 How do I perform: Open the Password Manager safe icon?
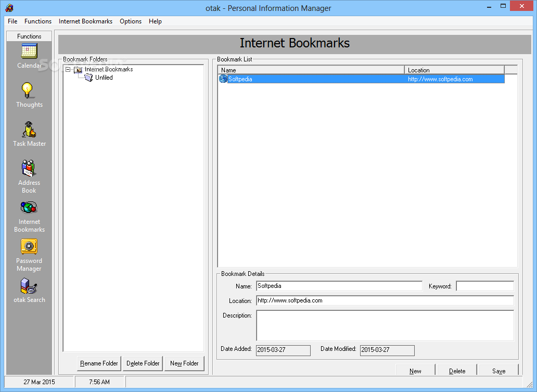(29, 246)
